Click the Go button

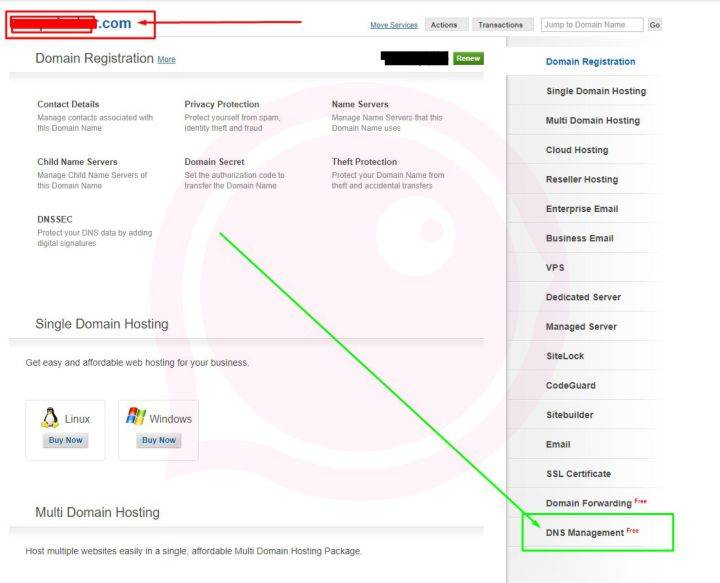pyautogui.click(x=654, y=25)
